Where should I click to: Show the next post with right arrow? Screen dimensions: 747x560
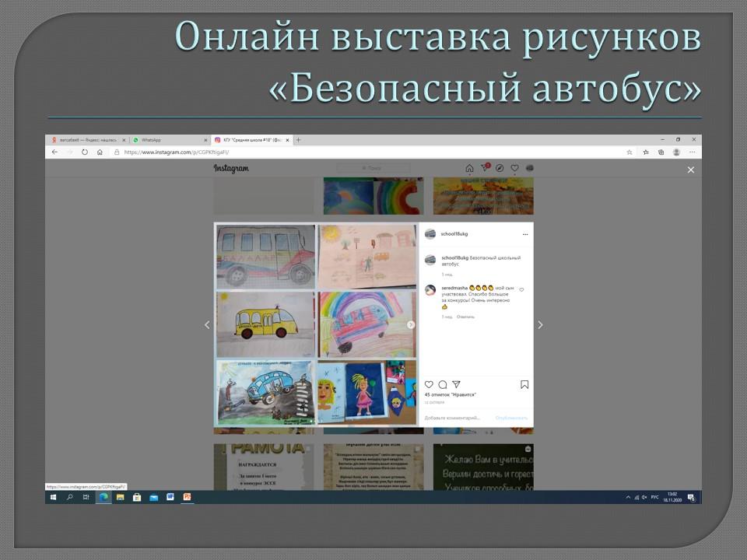point(540,325)
